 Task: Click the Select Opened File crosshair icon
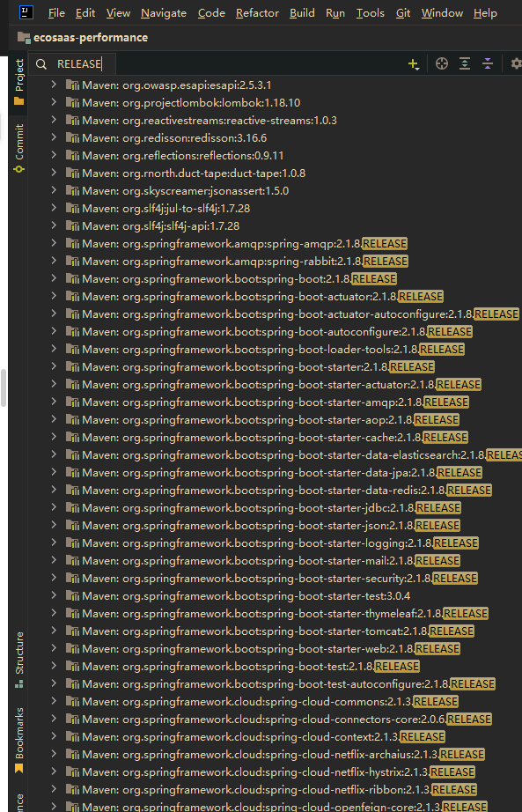click(x=442, y=63)
